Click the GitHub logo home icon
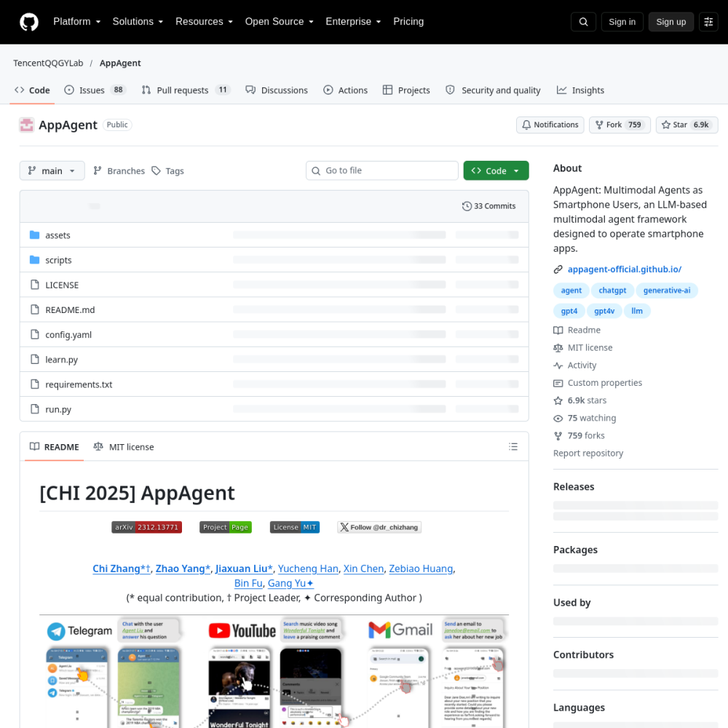The height and width of the screenshot is (728, 728). click(29, 22)
